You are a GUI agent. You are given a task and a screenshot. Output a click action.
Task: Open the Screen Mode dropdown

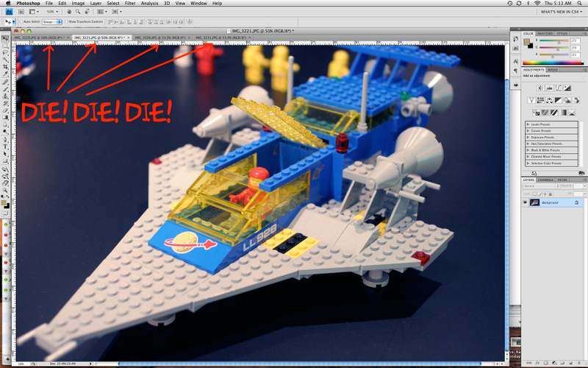pos(117,12)
